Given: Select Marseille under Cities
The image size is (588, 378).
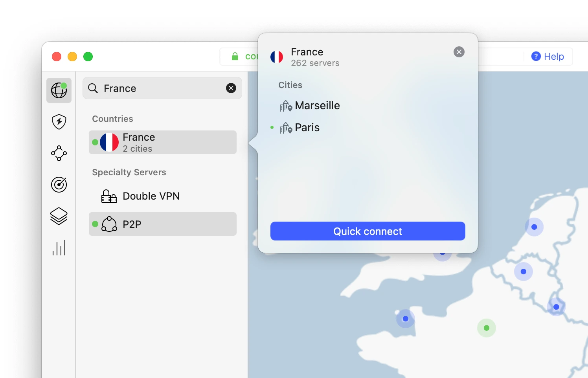Looking at the screenshot, I should coord(317,105).
